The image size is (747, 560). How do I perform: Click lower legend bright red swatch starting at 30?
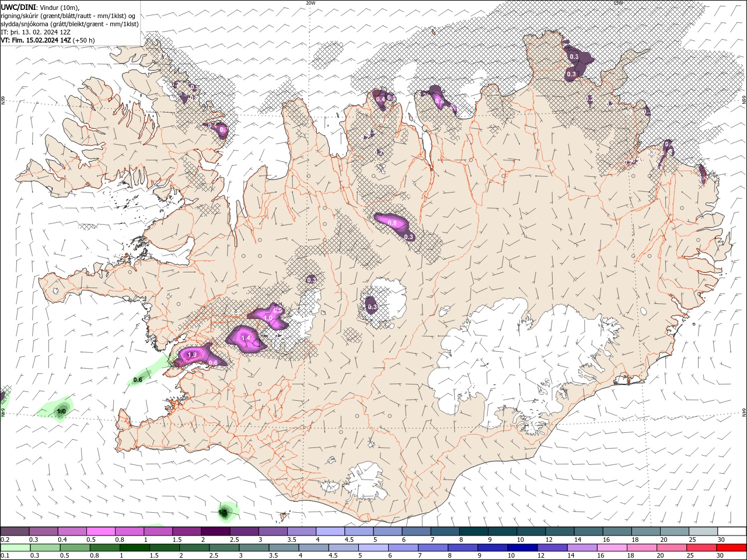[731, 548]
